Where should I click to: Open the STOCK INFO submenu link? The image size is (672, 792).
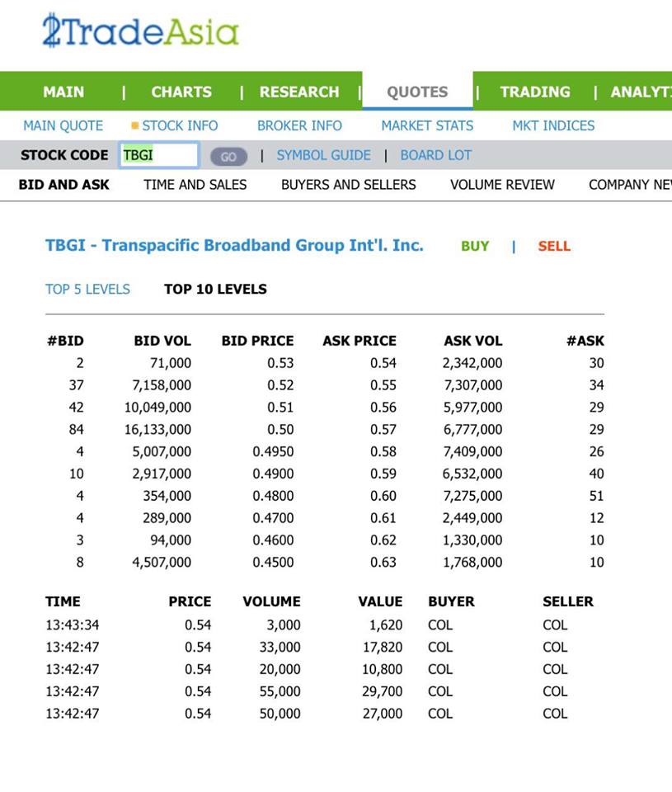(x=180, y=125)
